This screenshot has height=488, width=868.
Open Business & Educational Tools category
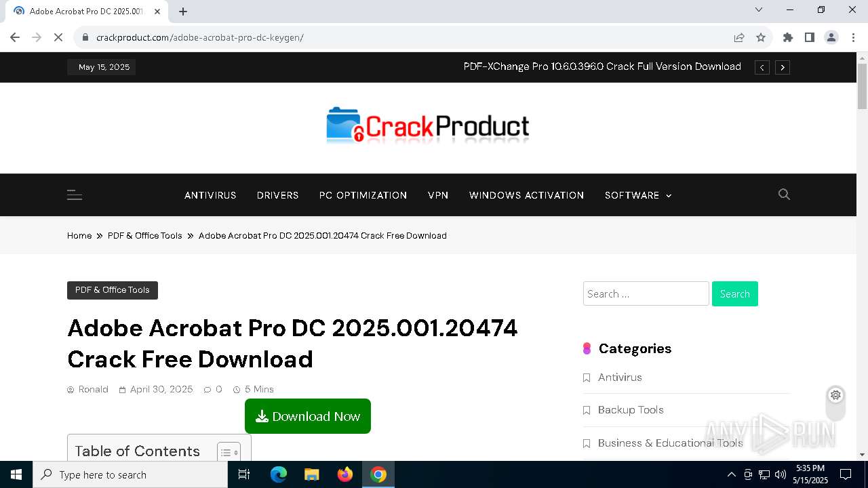tap(671, 443)
